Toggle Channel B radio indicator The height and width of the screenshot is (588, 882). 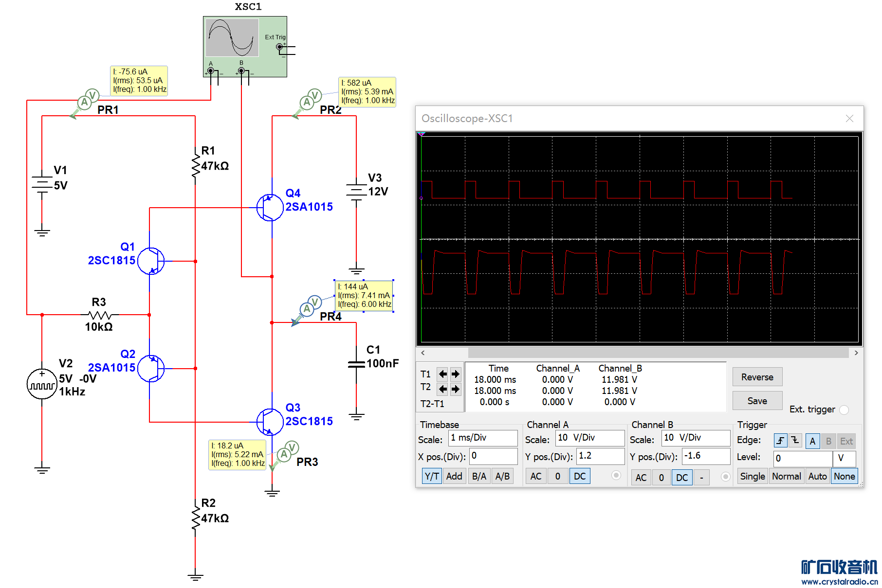point(725,477)
